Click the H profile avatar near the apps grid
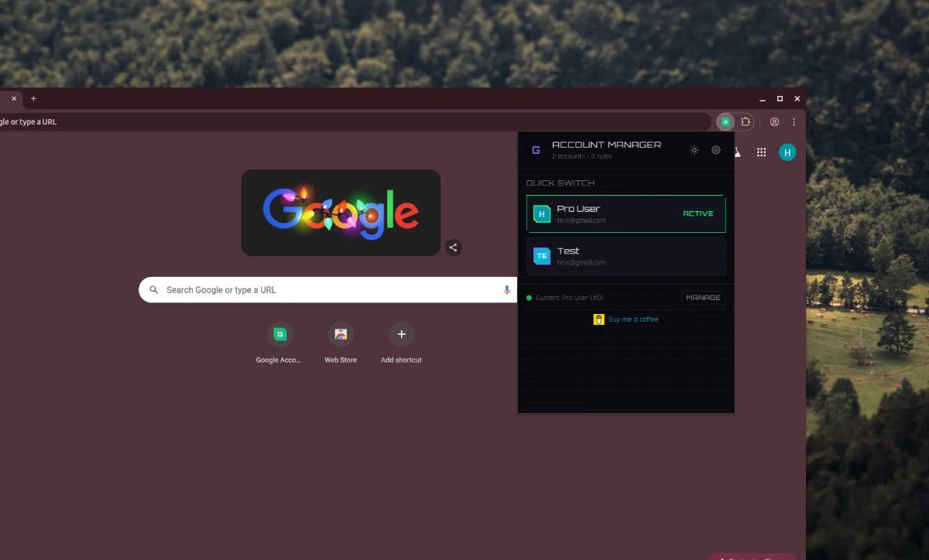929x560 pixels. coord(788,152)
